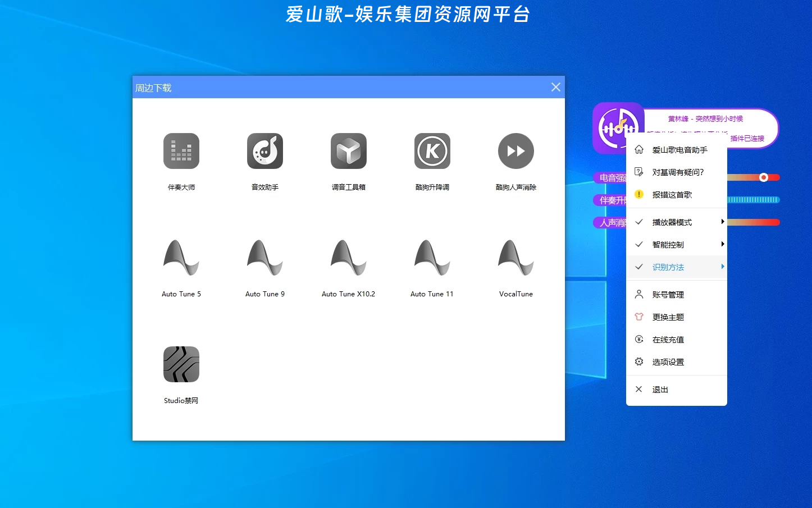Toggle the 播放器模式 checkmark
The width and height of the screenshot is (812, 508).
pyautogui.click(x=638, y=222)
